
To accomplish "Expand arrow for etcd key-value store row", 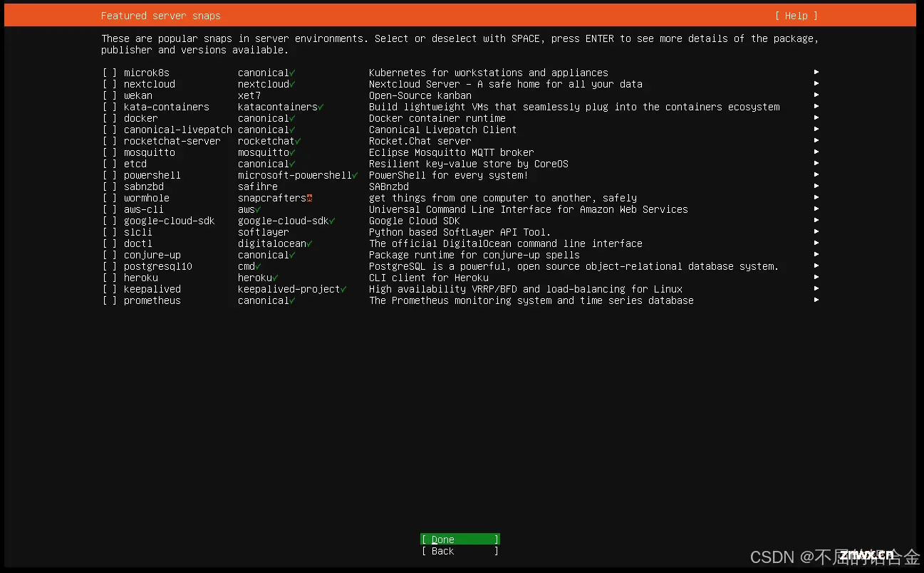I will point(816,163).
